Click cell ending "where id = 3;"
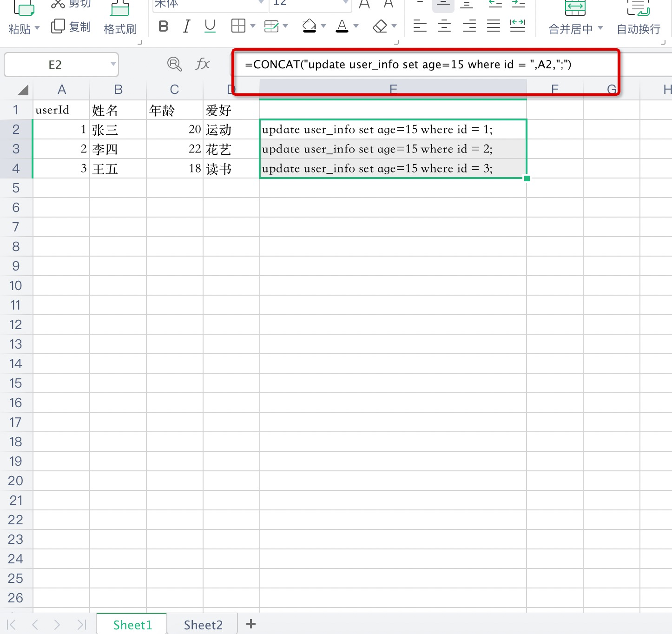Image resolution: width=672 pixels, height=634 pixels. [x=393, y=169]
